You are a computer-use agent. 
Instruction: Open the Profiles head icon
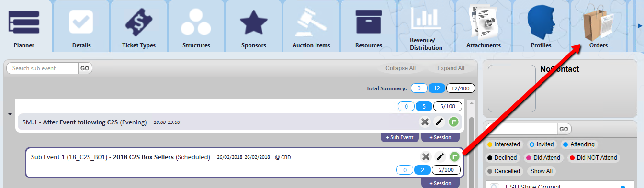[541, 22]
